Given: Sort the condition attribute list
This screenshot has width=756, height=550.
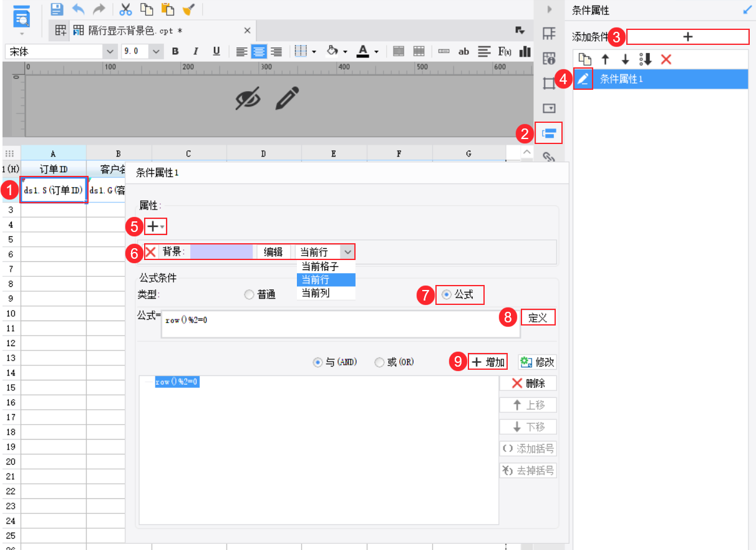Looking at the screenshot, I should [646, 59].
